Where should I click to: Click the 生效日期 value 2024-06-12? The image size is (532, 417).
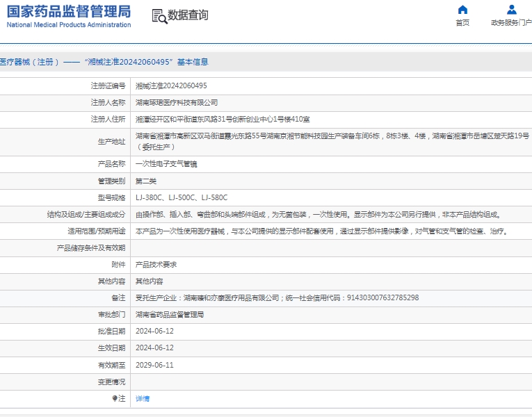tap(154, 347)
